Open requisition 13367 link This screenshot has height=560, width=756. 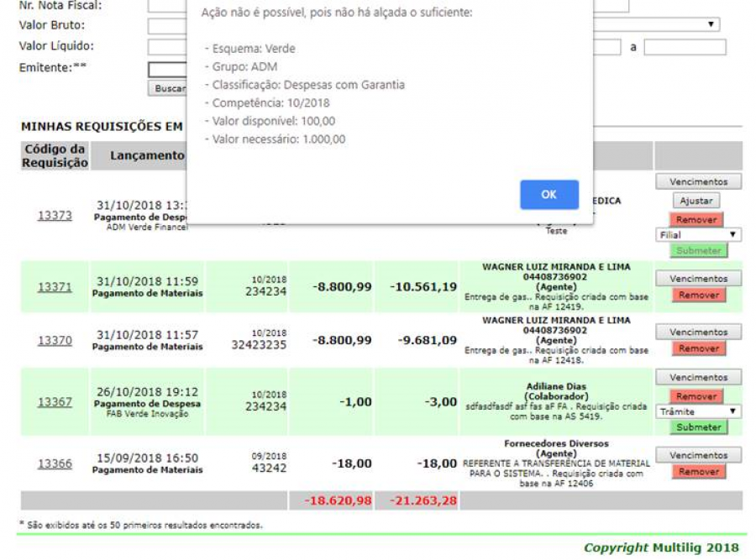pyautogui.click(x=55, y=402)
